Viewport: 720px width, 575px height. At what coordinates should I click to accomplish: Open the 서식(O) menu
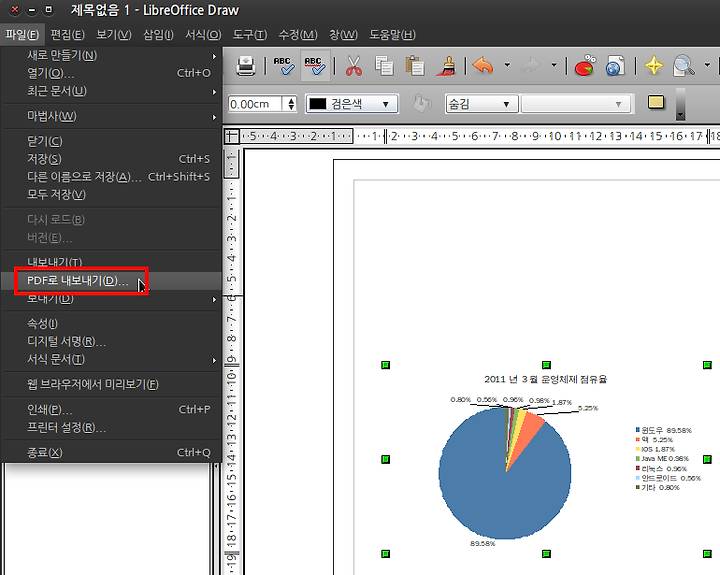tap(203, 35)
